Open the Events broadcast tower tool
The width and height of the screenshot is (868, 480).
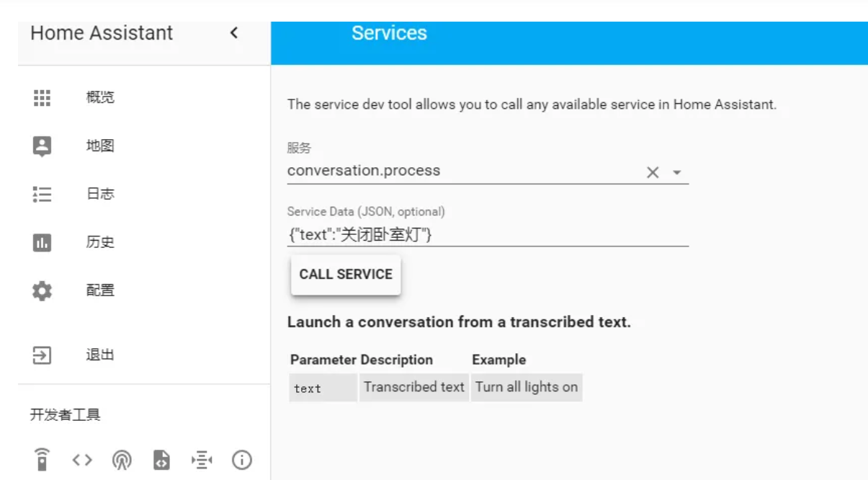coord(122,459)
